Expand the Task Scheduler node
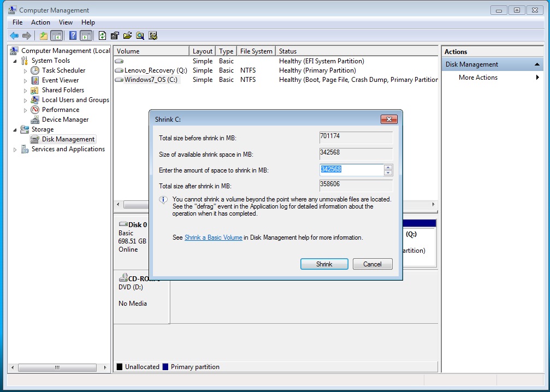The width and height of the screenshot is (550, 392). [x=25, y=71]
